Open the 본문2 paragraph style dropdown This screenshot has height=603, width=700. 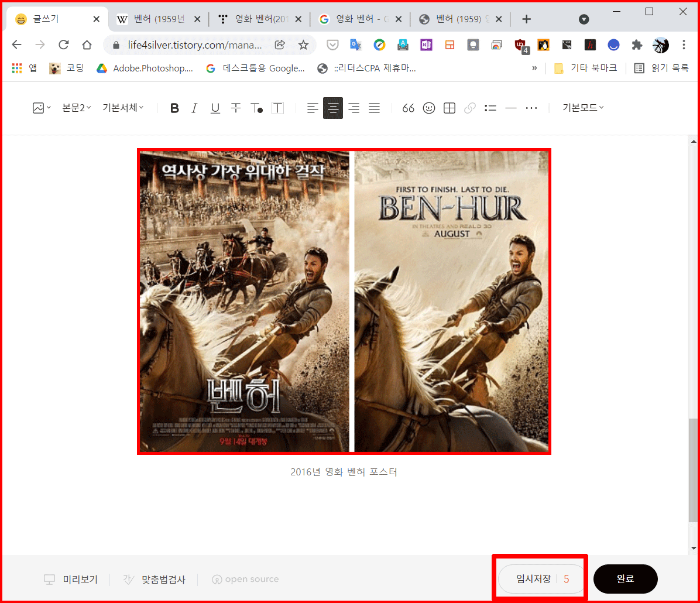(76, 108)
